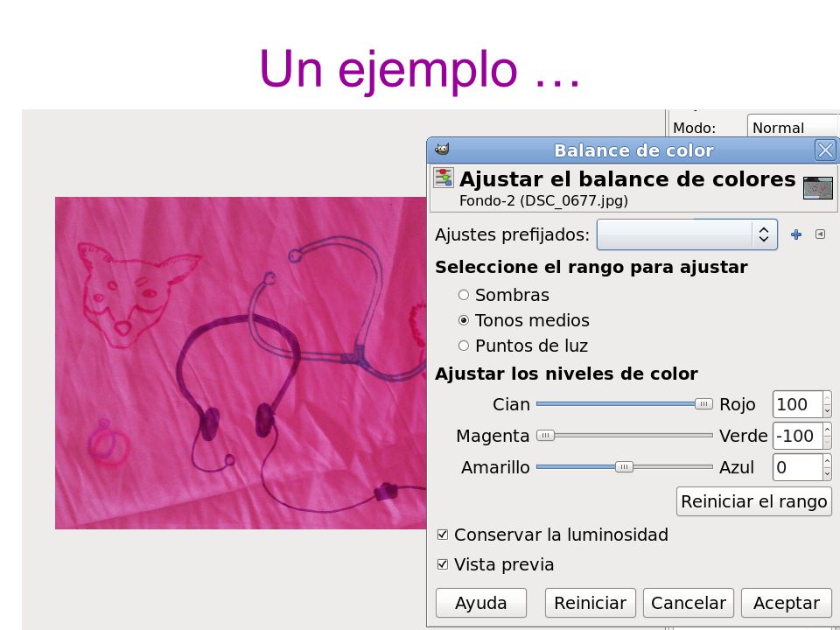Screen dimensions: 840x630
Task: Close the Balance de color dialog
Action: 825,150
